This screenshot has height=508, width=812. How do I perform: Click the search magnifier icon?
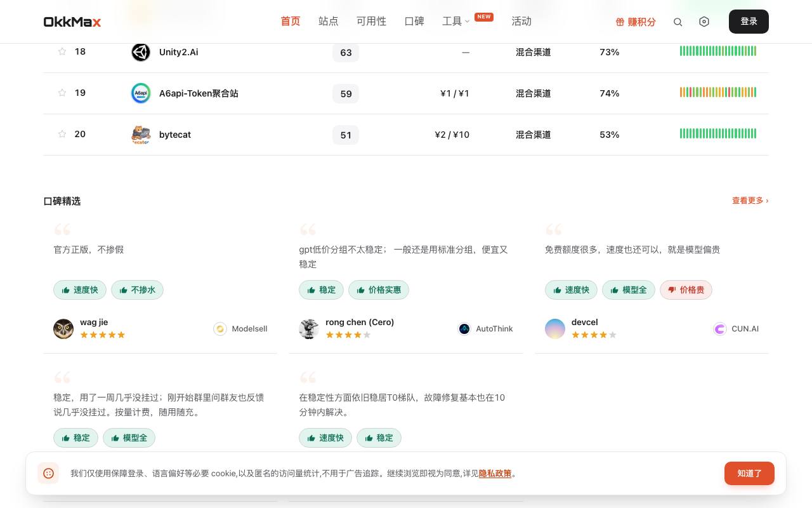[x=678, y=22]
